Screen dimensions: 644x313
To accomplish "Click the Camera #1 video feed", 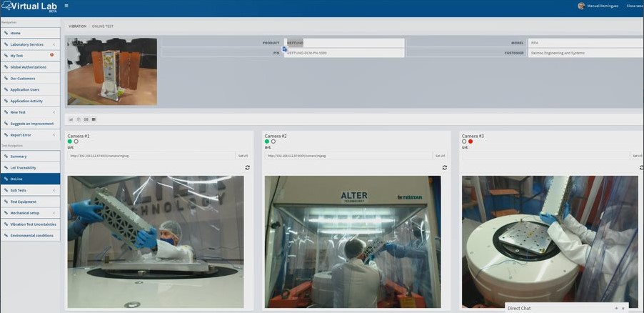I will coord(156,242).
